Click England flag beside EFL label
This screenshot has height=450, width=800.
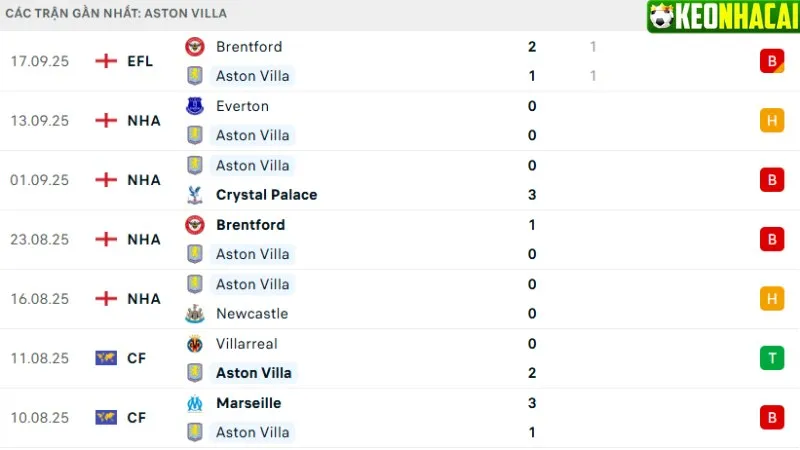coord(106,61)
